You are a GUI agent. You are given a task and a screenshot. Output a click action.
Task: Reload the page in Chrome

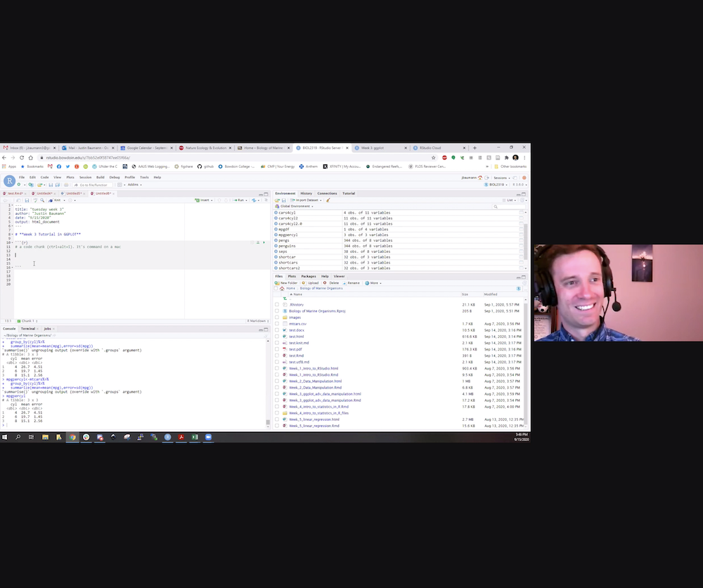pyautogui.click(x=22, y=158)
